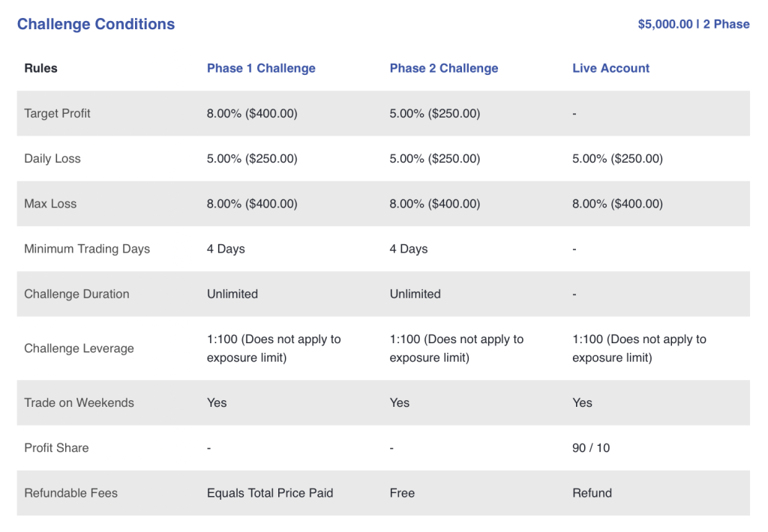Click the Max Loss row label
The image size is (768, 532).
[50, 204]
